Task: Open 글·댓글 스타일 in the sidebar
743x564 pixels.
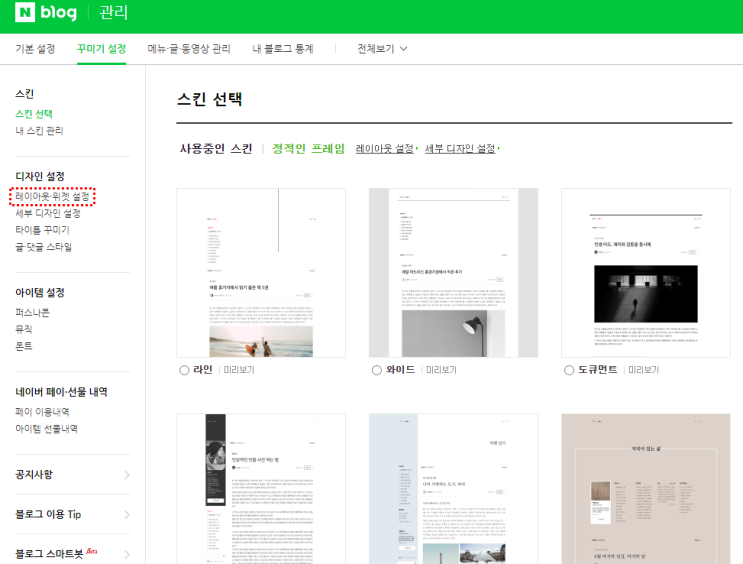Action: pos(44,247)
